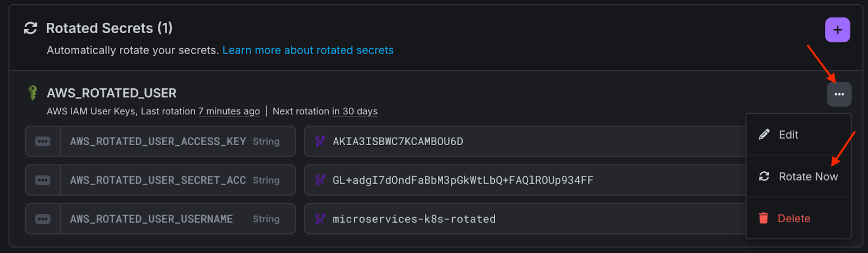Image resolution: width=868 pixels, height=253 pixels.
Task: Click the pencil icon next to Edit
Action: click(x=764, y=134)
